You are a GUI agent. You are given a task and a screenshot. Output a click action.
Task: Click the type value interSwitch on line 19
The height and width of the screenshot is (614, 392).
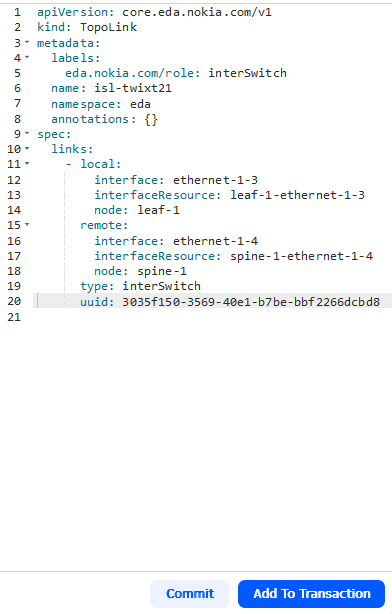pyautogui.click(x=161, y=286)
